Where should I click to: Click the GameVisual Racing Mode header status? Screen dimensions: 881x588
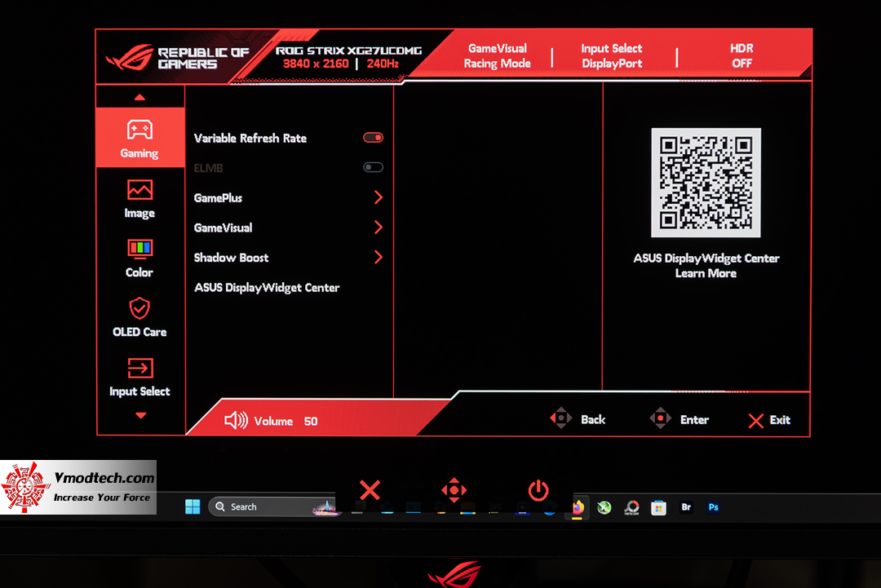coord(498,55)
